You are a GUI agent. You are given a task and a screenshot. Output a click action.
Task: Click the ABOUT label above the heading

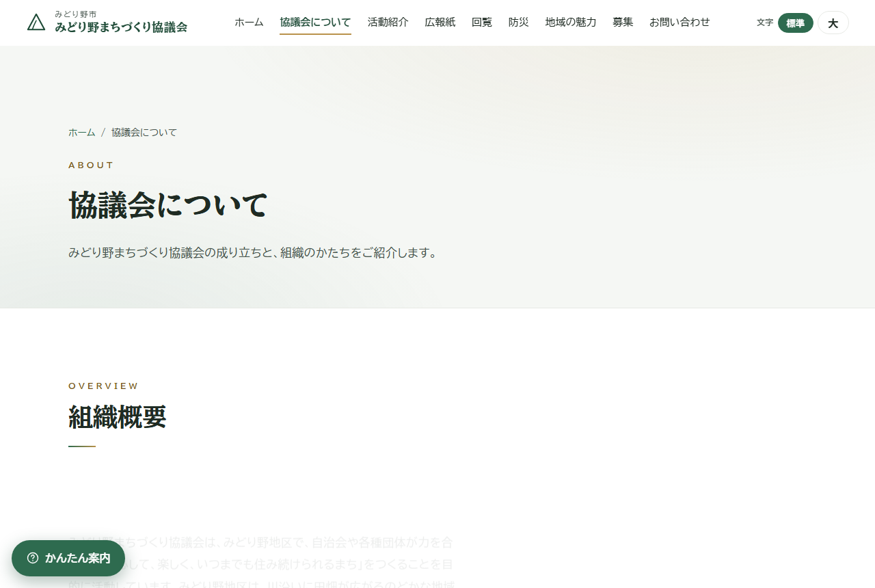pyautogui.click(x=91, y=165)
